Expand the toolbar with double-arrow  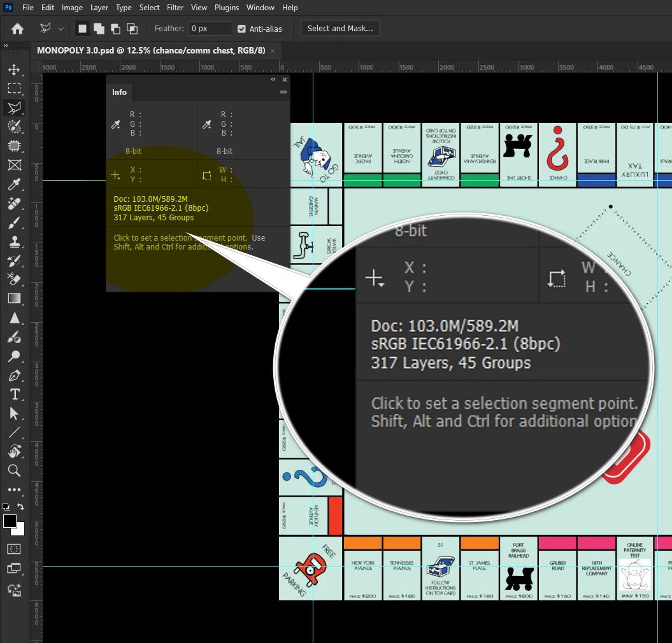click(6, 45)
